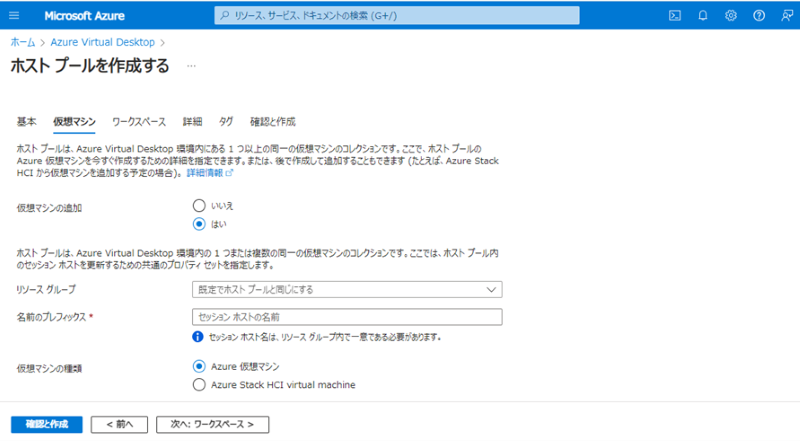
Task: Click the 仮想マシンの種類 label
Action: coord(49,369)
